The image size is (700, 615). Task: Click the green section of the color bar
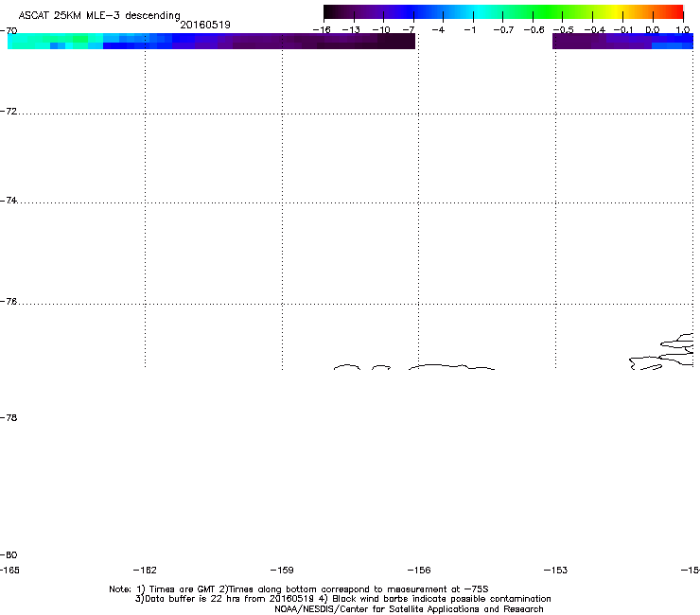[549, 11]
